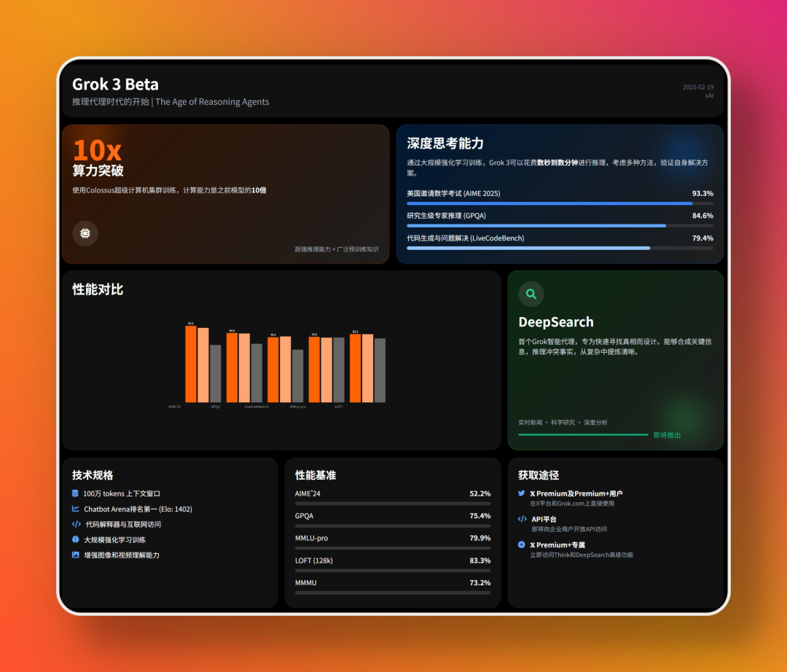Click the 算力突破 heading
Viewport: 787px width, 672px height.
pos(98,171)
